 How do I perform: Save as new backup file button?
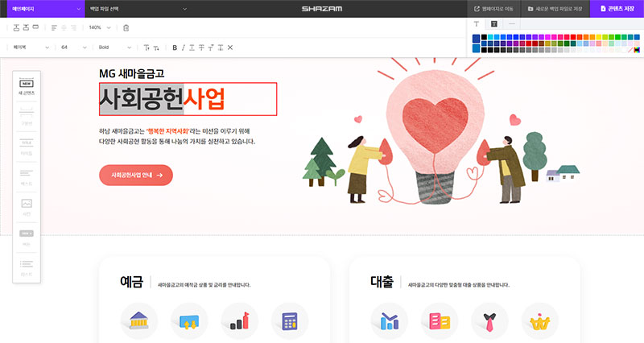(555, 9)
